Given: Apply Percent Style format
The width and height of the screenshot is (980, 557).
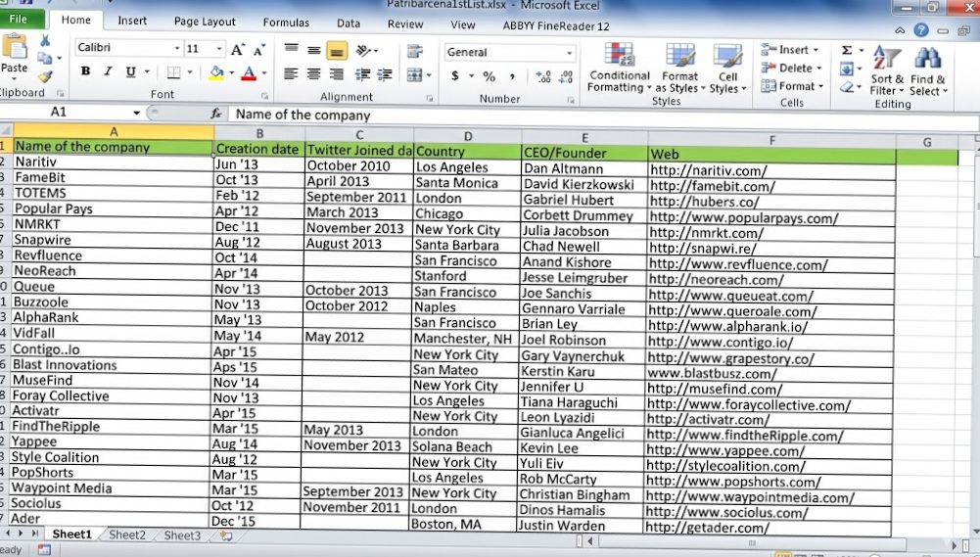Looking at the screenshot, I should pos(489,76).
